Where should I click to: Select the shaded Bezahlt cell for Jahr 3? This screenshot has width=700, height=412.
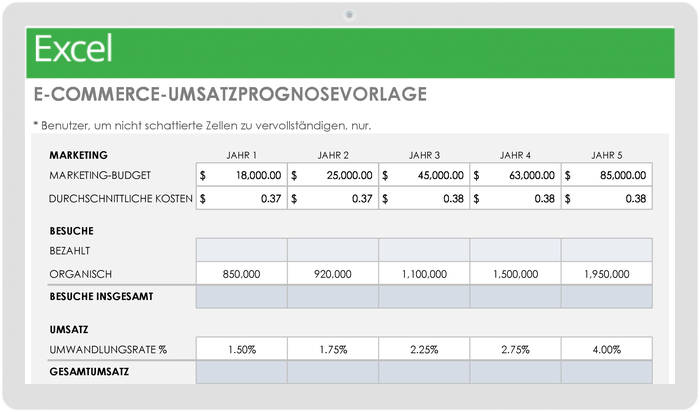[x=424, y=250]
